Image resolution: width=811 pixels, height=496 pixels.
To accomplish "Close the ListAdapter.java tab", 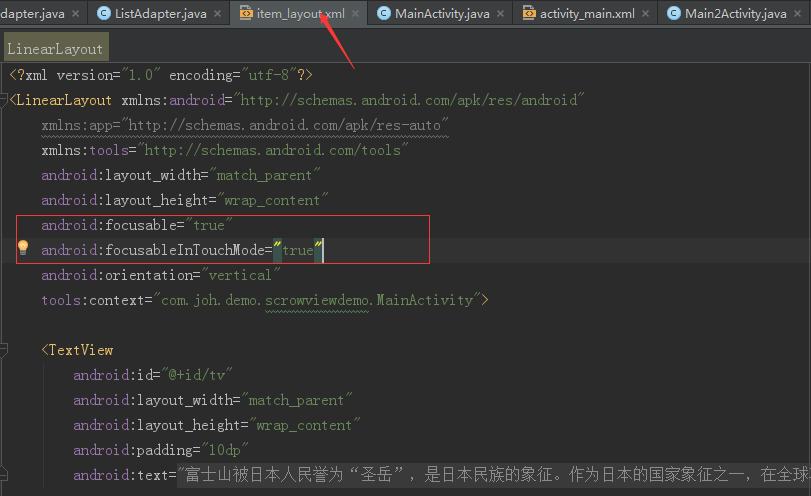I will click(218, 14).
